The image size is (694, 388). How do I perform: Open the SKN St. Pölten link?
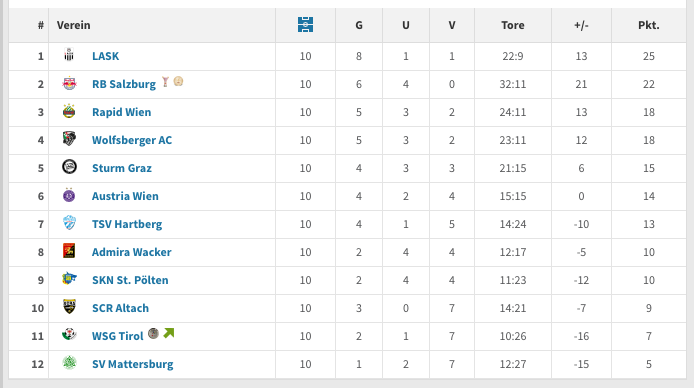(130, 280)
